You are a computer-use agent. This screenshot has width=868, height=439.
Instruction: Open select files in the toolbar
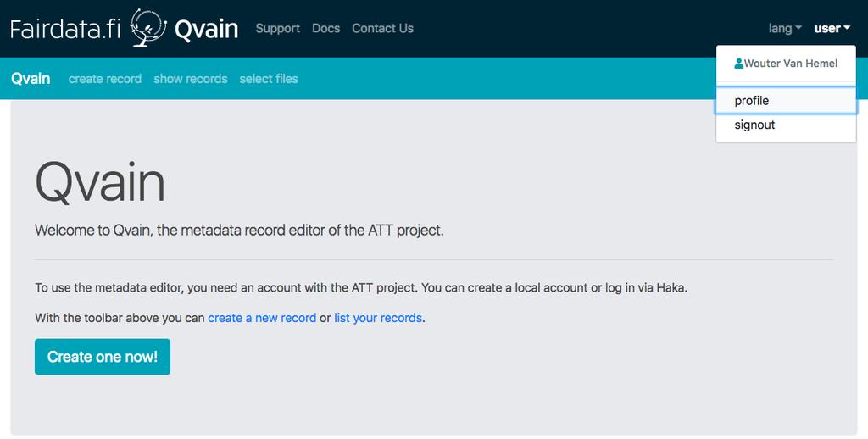point(269,79)
